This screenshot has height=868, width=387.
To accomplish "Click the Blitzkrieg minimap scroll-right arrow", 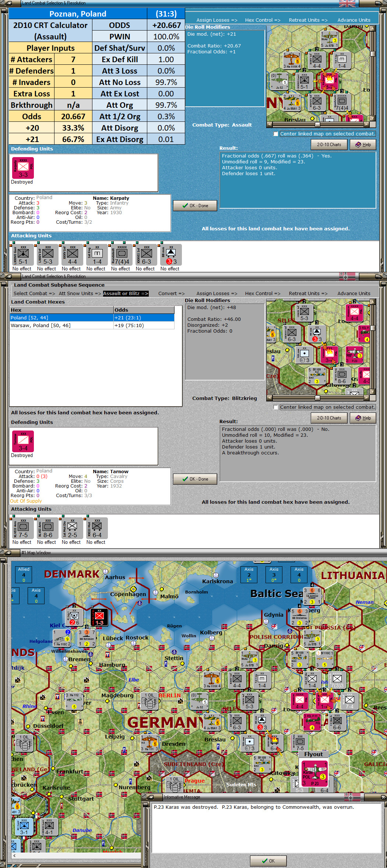I will [366, 398].
